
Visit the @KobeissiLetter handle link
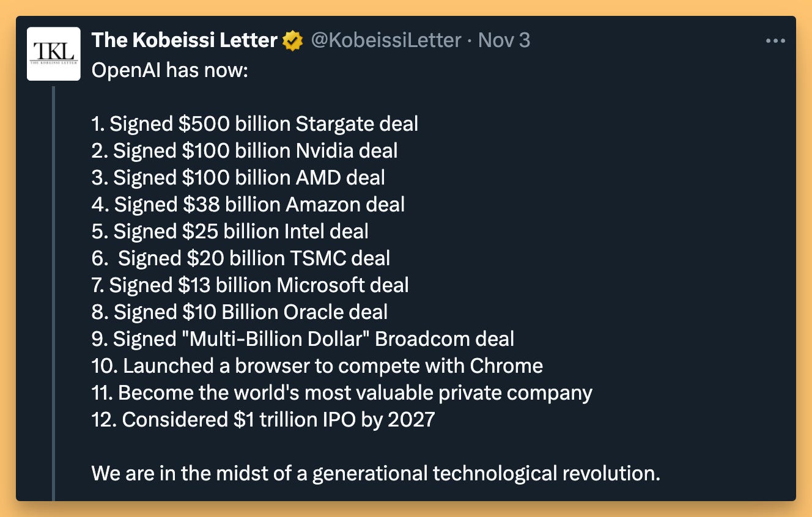pos(386,40)
